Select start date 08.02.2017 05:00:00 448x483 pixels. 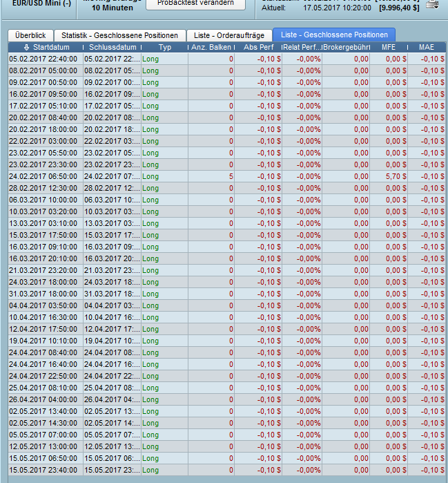[x=43, y=71]
